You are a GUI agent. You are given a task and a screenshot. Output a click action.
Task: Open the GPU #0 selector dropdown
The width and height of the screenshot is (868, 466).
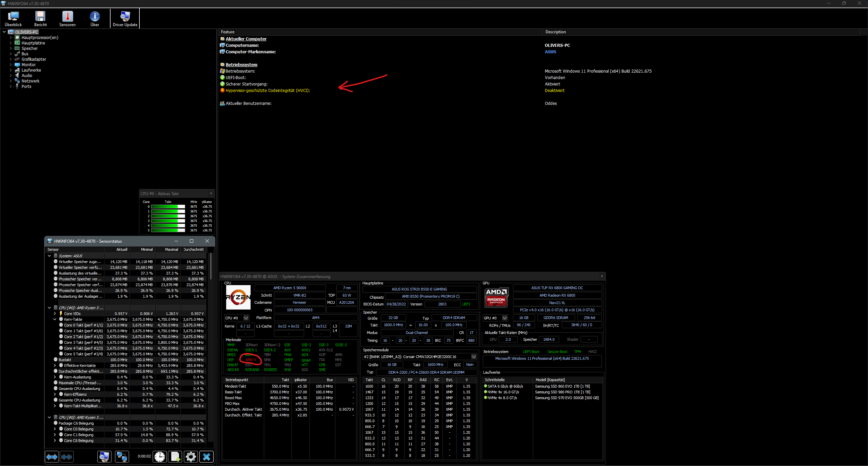coord(505,318)
